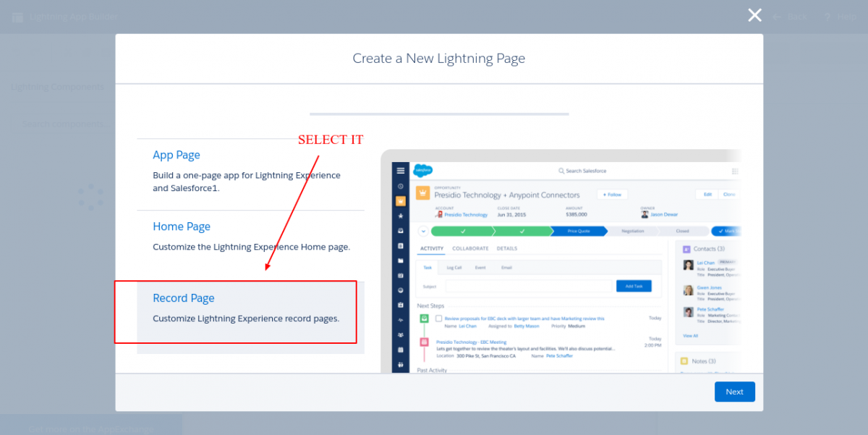Click the pulse line icon in the preview sidebar
The image size is (868, 435).
click(401, 320)
